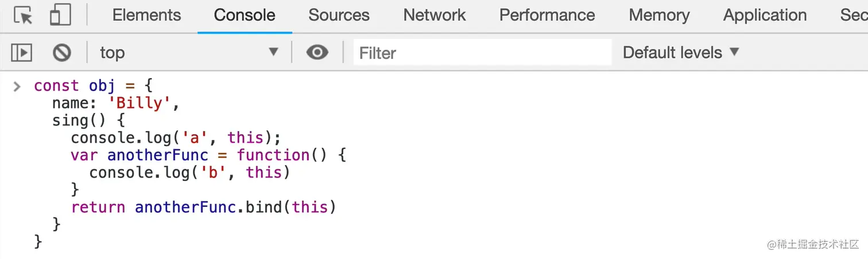Toggle the device toolbar icon
Screen dimensions: 868x259
[60, 15]
